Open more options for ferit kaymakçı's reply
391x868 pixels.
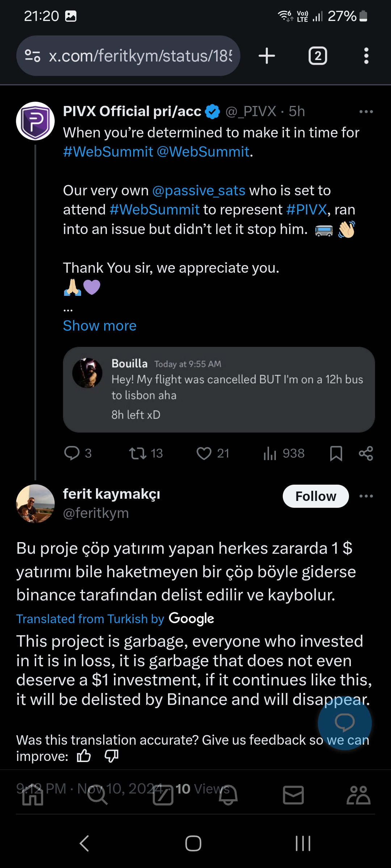click(x=366, y=496)
